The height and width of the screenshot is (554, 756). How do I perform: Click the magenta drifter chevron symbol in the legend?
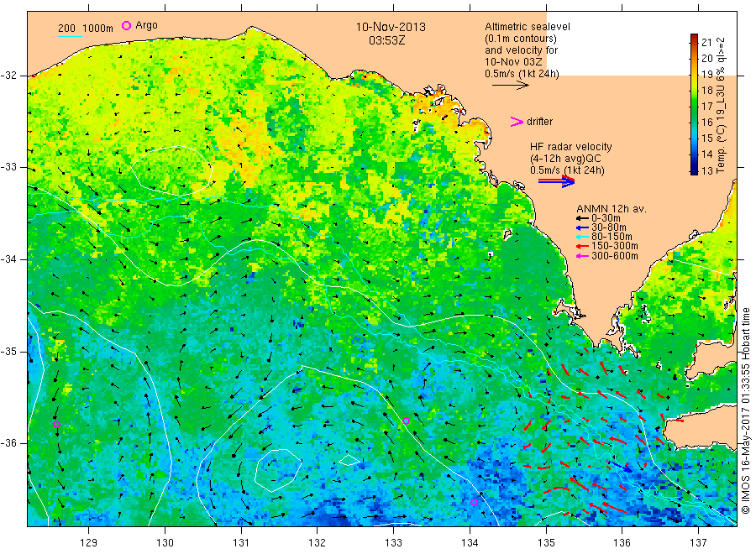point(517,122)
